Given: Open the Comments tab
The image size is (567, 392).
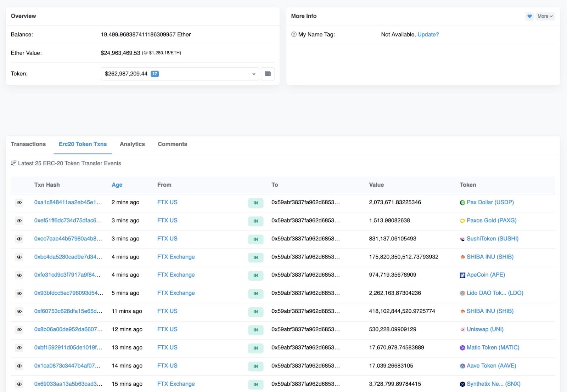Looking at the screenshot, I should [x=173, y=144].
